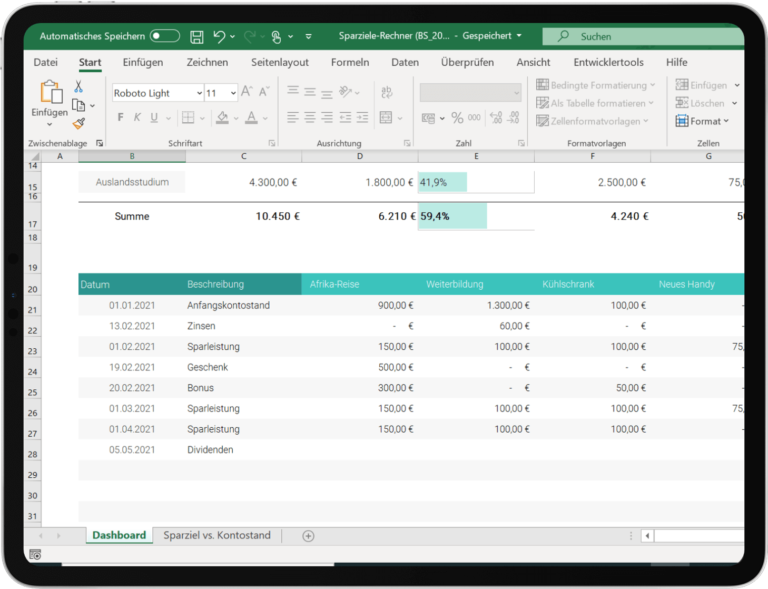Click the macro record status bar icon
The width and height of the screenshot is (768, 589).
[x=35, y=555]
